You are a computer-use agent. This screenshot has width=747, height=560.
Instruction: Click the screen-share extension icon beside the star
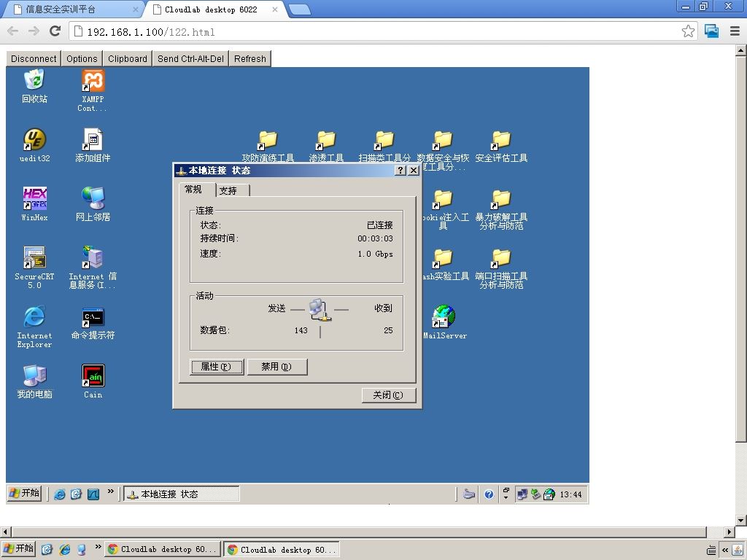712,31
